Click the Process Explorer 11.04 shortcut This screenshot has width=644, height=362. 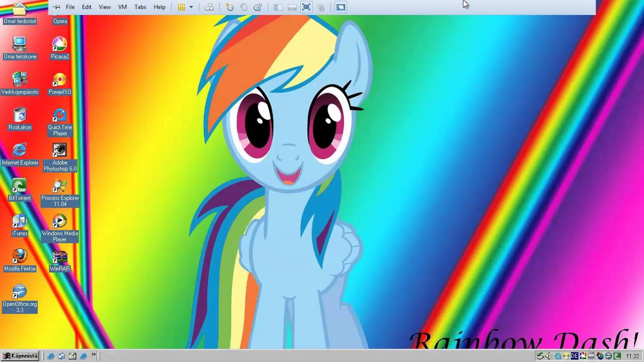click(x=60, y=193)
